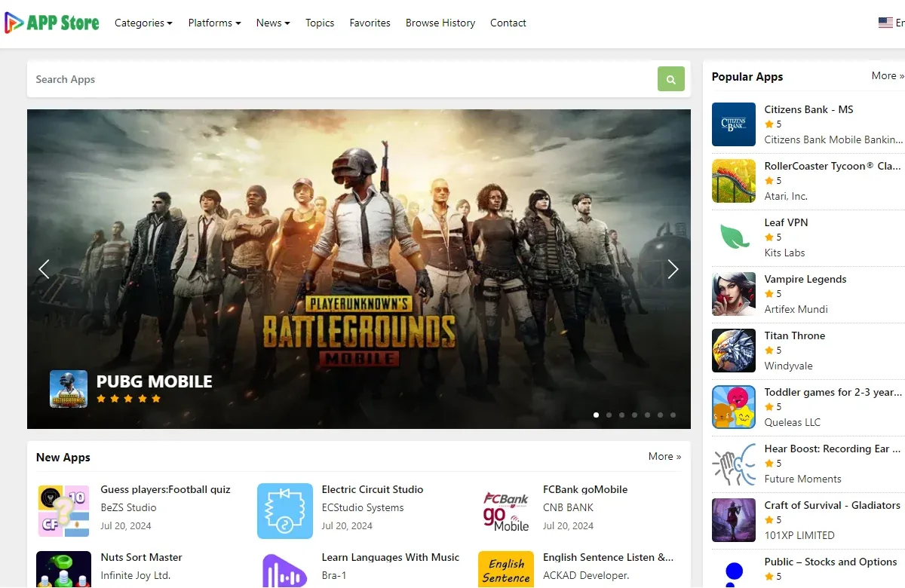Image resolution: width=905 pixels, height=588 pixels.
Task: Click the Atari, Inc. developer text
Action: [786, 196]
